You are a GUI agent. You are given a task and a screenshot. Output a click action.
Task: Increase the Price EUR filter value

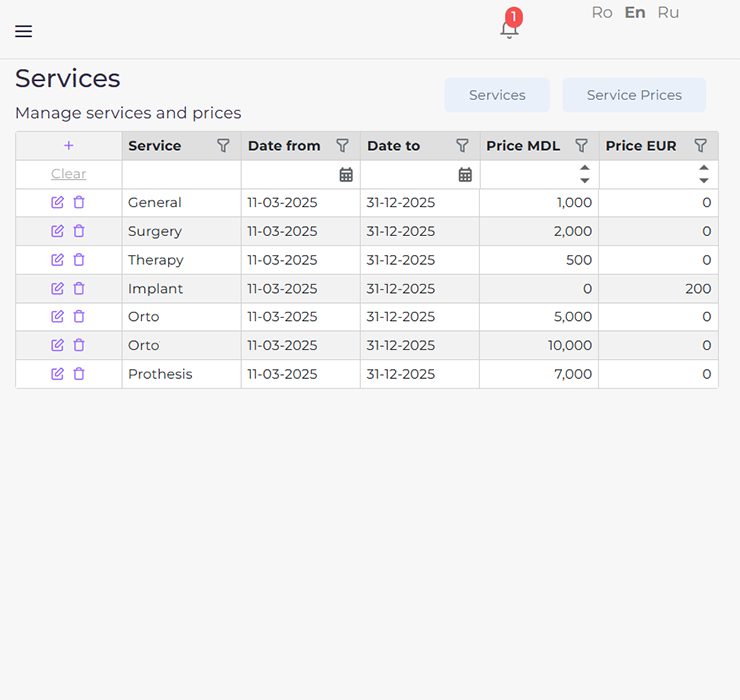tap(704, 168)
